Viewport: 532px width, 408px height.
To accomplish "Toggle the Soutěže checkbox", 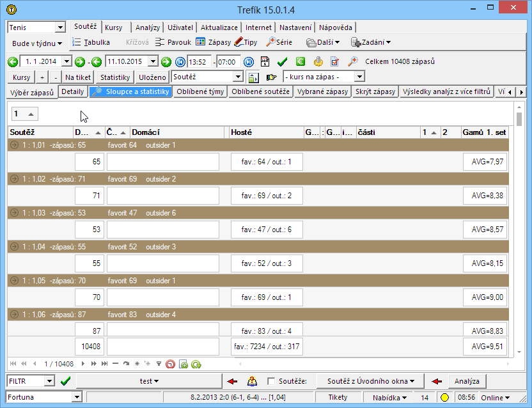I will click(271, 381).
